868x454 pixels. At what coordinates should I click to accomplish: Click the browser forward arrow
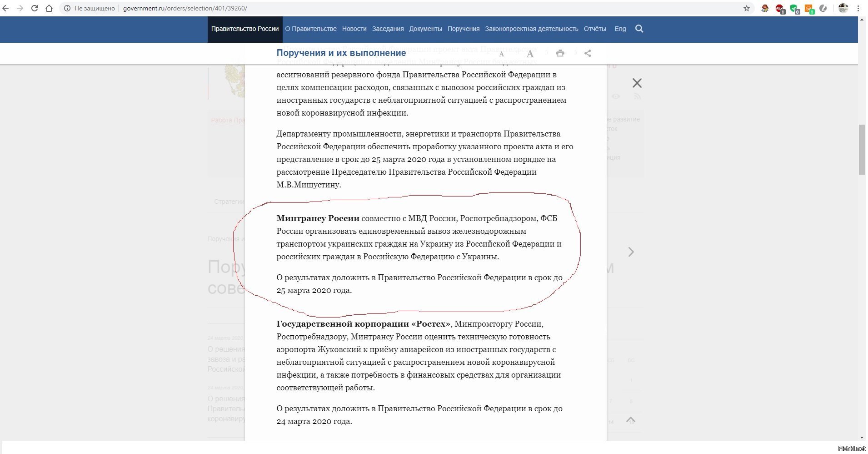[x=20, y=8]
